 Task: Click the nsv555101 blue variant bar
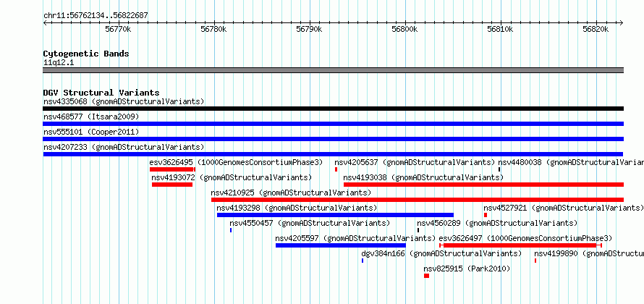pos(333,139)
